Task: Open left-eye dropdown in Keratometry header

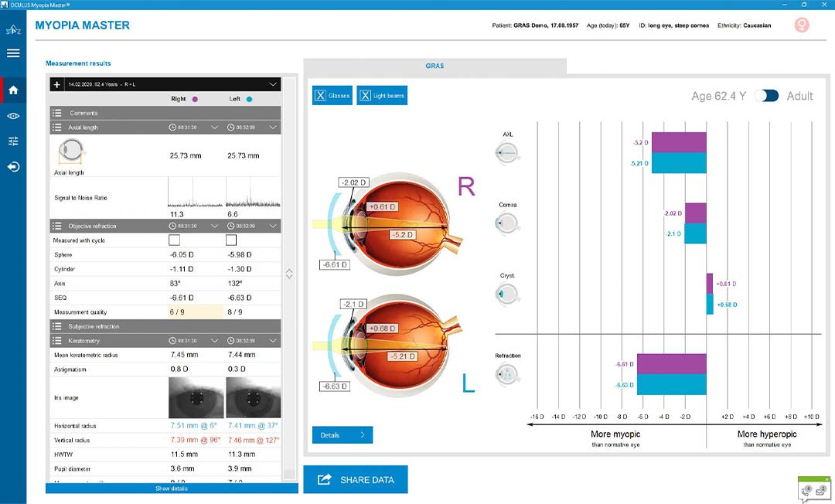Action: 273,341
